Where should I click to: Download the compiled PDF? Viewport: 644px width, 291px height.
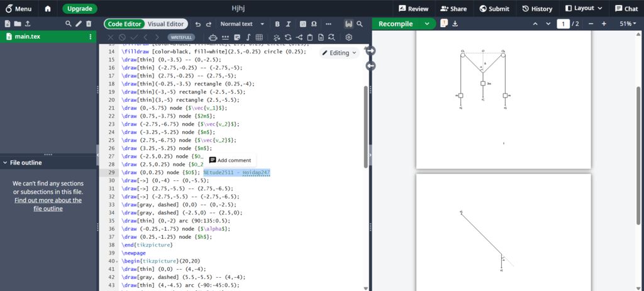[455, 24]
